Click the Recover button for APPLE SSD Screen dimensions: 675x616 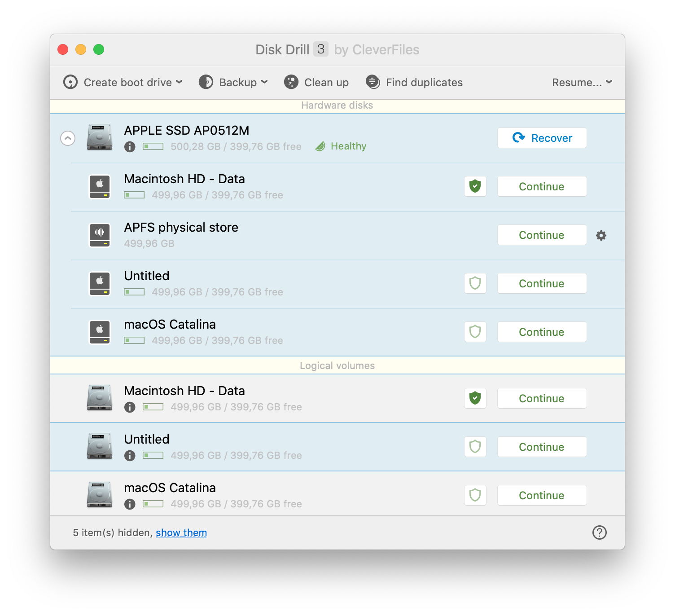click(x=542, y=138)
